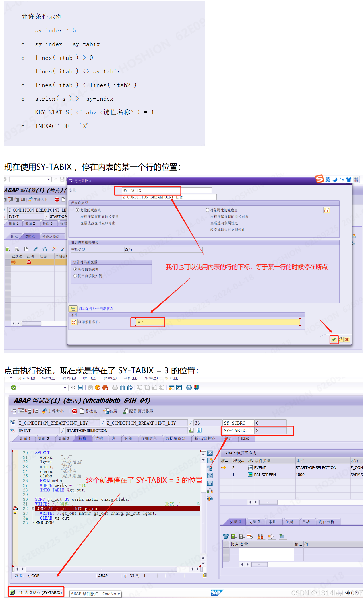Viewport: 364px width, 599px height.
Task: Click the print icon in SAP toolbar
Action: 115,387
